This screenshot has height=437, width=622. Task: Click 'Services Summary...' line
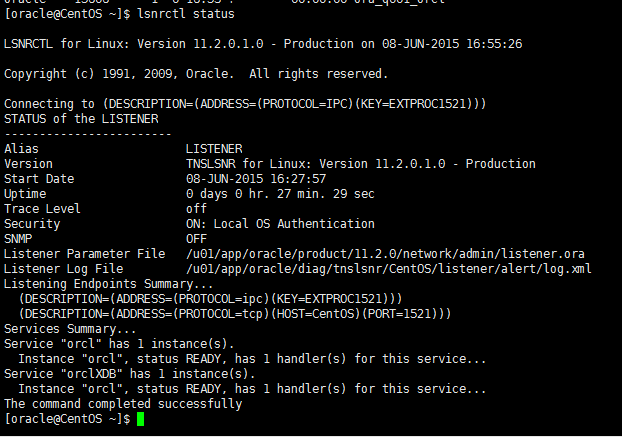point(70,329)
